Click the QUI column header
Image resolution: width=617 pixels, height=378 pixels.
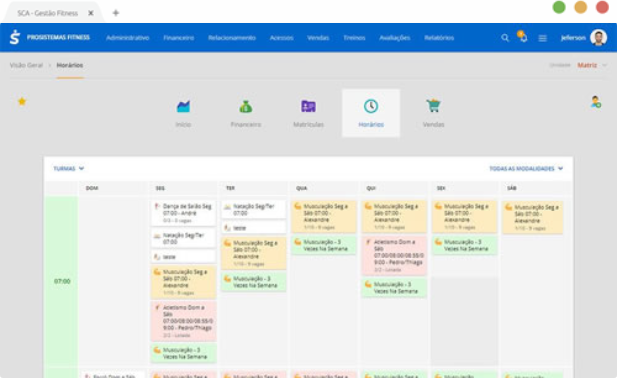pos(371,188)
